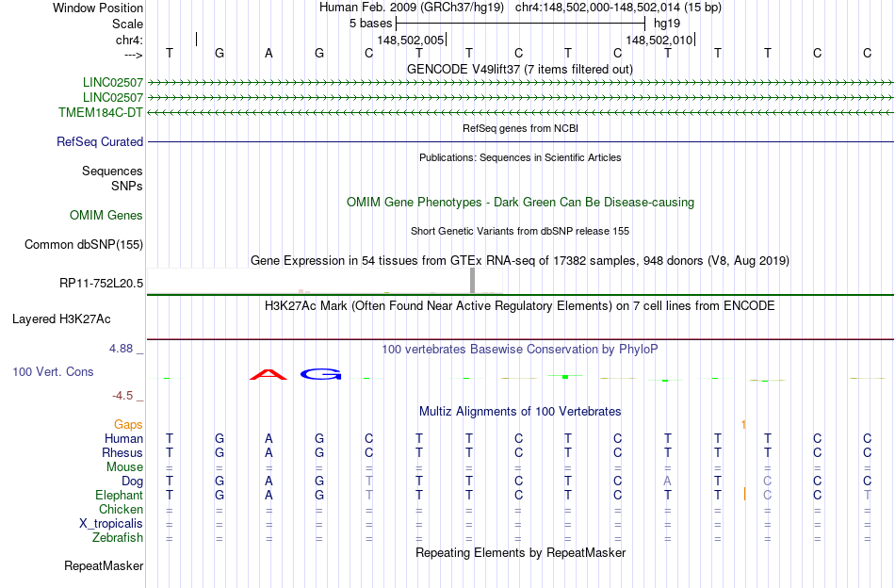
Task: Click Multiz Alignments of 100 Vertebrates title
Action: pyautogui.click(x=520, y=412)
